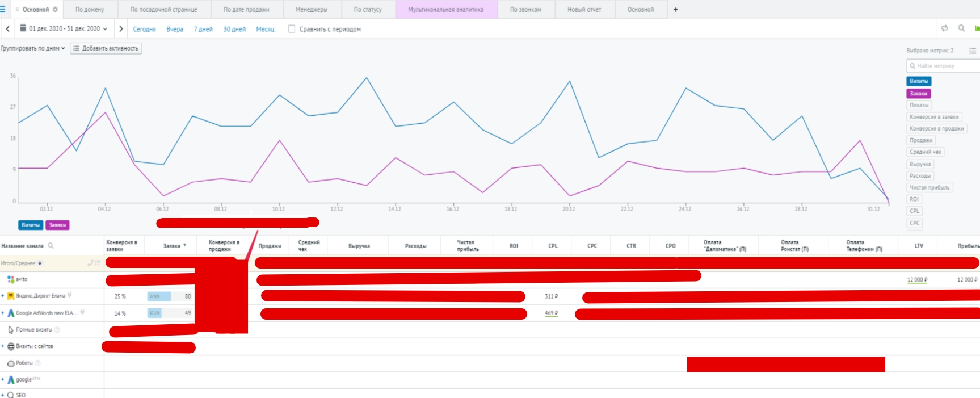Select the 7 дней quick period link

[x=203, y=29]
